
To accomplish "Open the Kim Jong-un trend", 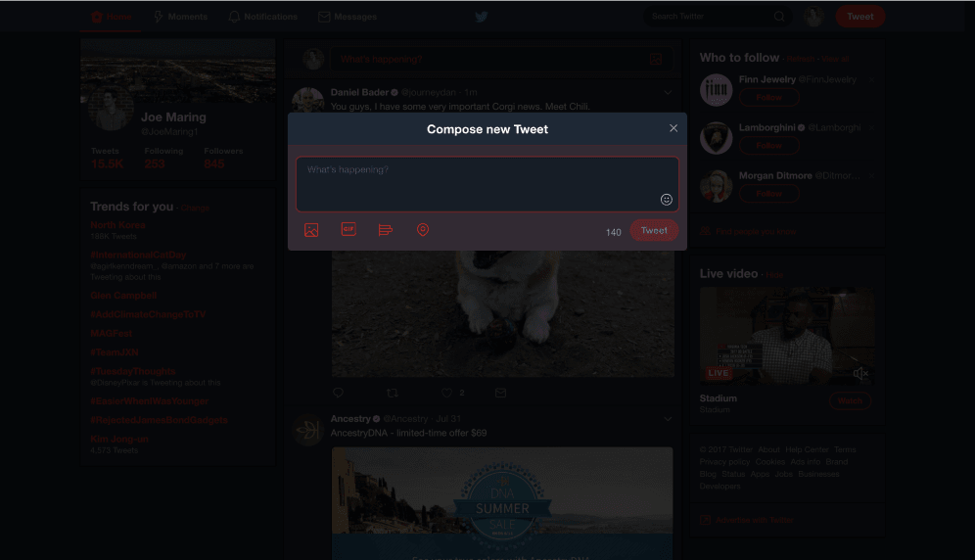I will click(119, 440).
